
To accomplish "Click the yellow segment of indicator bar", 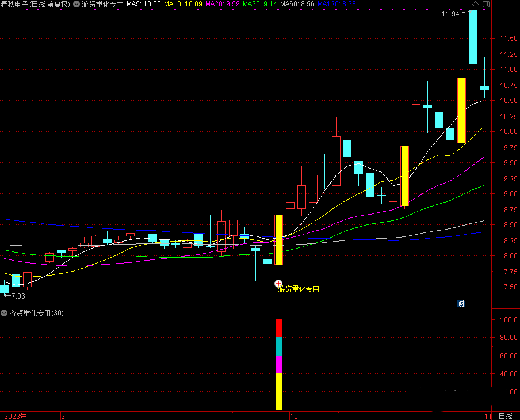I will [279, 391].
